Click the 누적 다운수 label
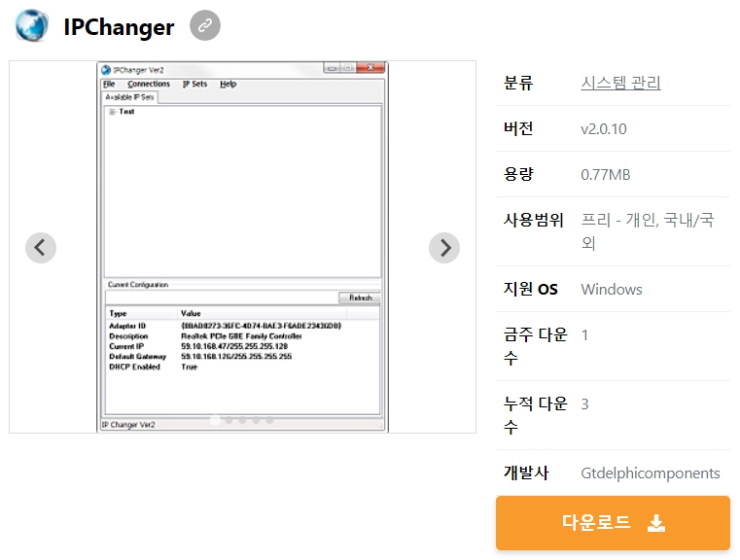 coord(535,415)
